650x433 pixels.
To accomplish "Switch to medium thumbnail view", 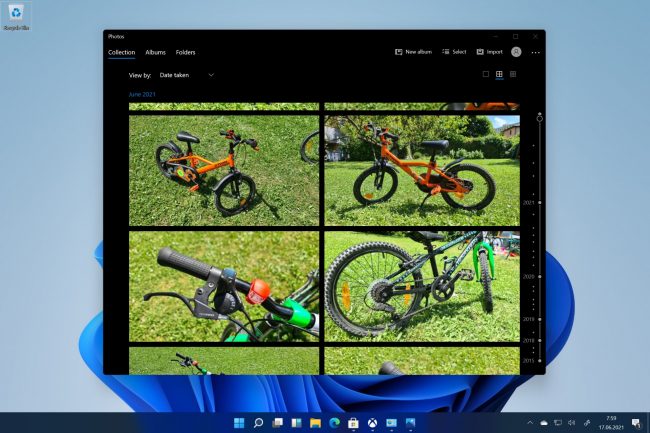I will point(499,74).
